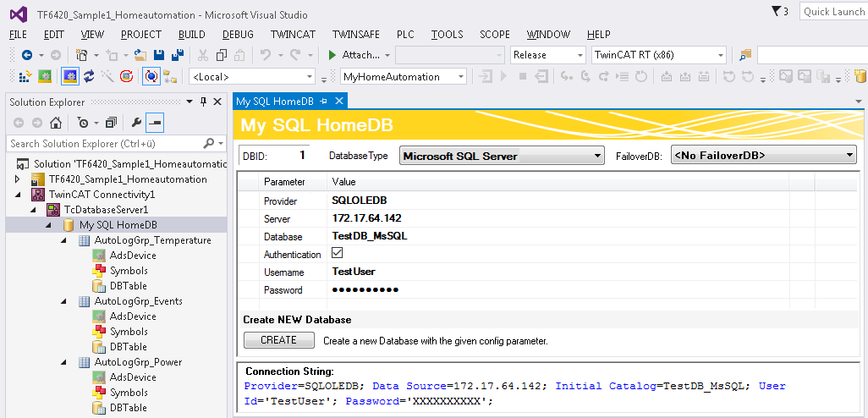Open the FILE menu
868x418 pixels.
pos(19,35)
